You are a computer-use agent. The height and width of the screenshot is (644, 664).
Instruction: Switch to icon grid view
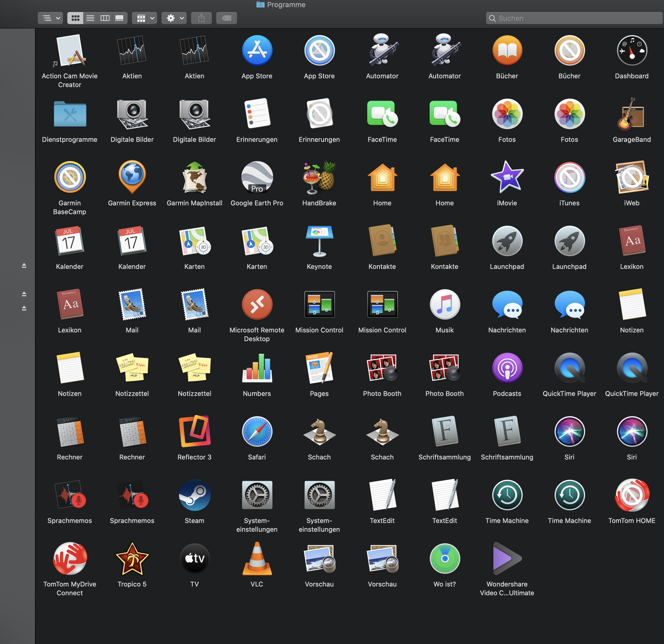75,18
